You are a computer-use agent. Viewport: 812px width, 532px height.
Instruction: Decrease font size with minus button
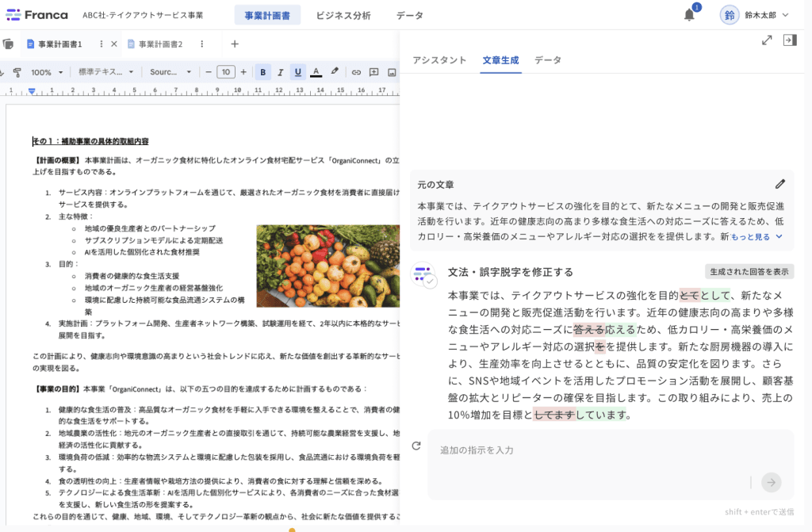click(208, 71)
